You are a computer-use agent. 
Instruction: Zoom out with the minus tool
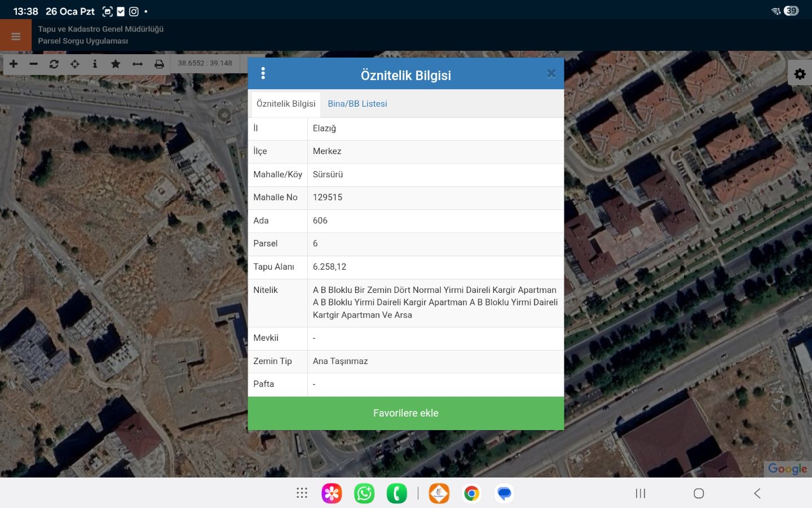[34, 64]
